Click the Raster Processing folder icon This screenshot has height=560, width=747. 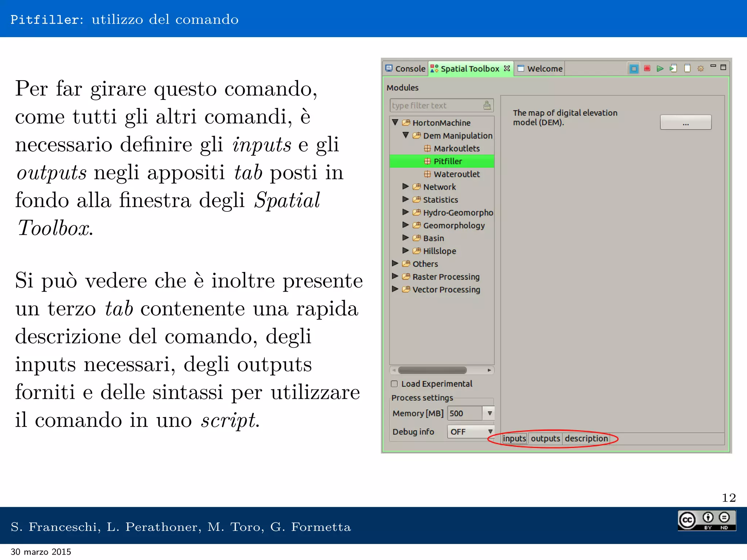pyautogui.click(x=406, y=276)
